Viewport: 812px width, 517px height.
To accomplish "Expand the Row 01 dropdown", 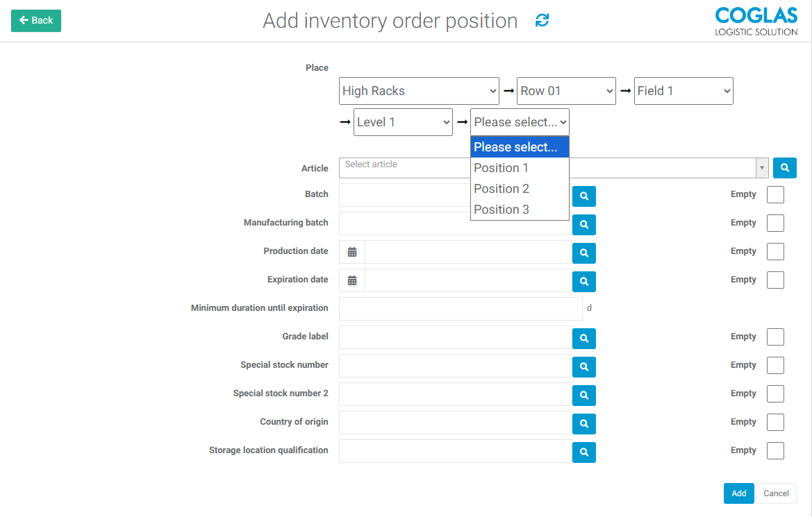I will click(566, 91).
